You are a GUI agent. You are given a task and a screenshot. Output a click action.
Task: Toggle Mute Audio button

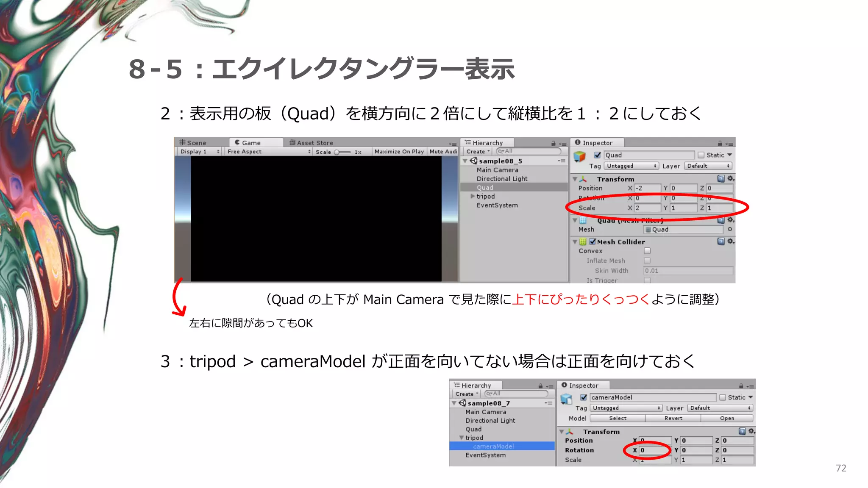tap(443, 152)
